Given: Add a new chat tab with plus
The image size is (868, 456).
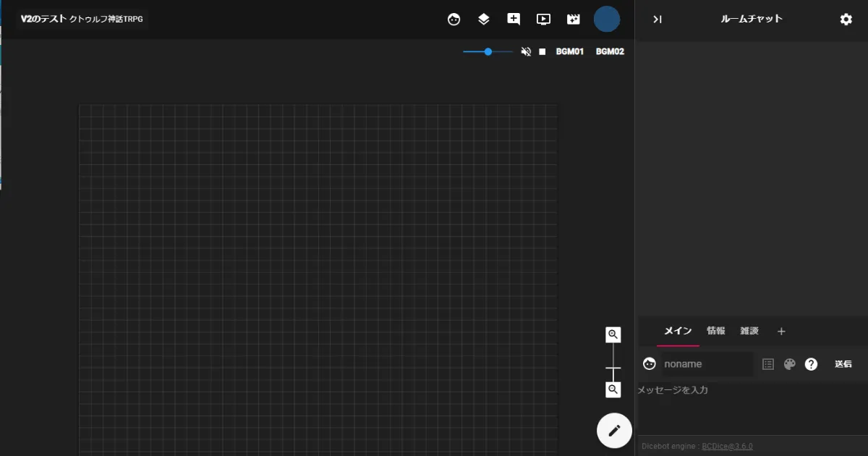Looking at the screenshot, I should coord(781,332).
